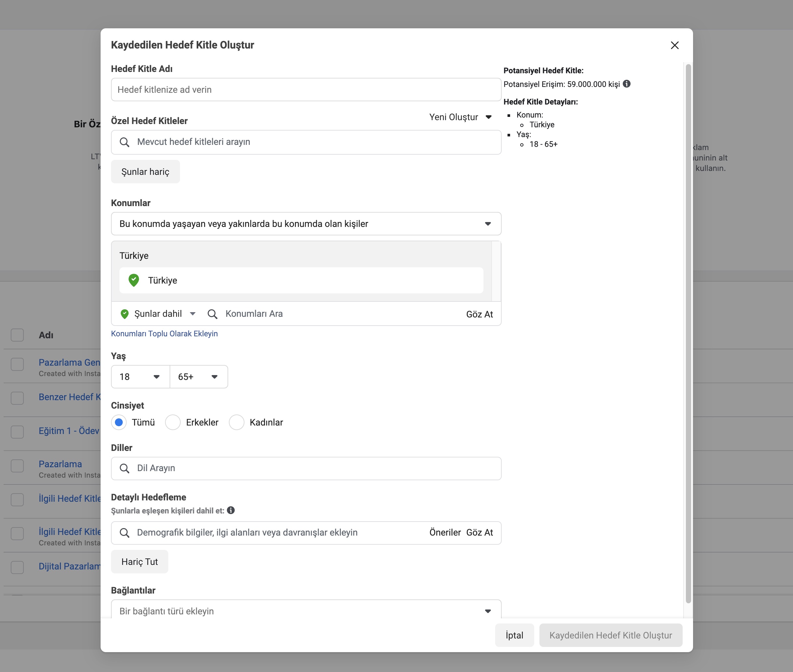The width and height of the screenshot is (793, 672).
Task: Click the Dil Arayın input field
Action: 306,468
